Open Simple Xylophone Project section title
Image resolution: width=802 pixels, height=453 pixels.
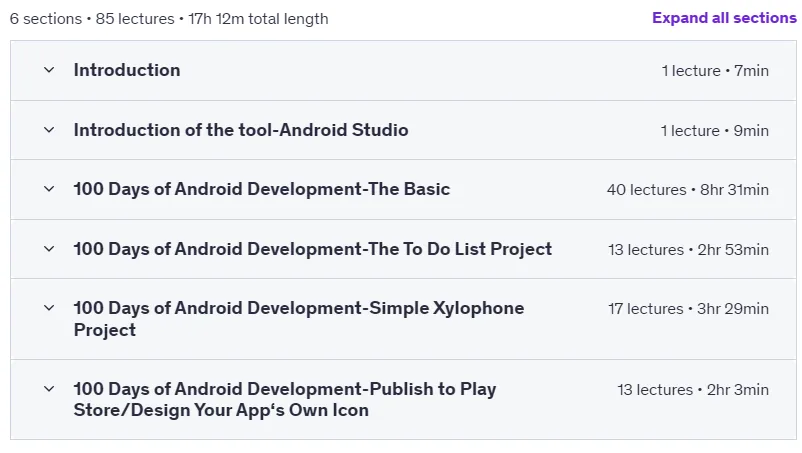click(x=299, y=319)
